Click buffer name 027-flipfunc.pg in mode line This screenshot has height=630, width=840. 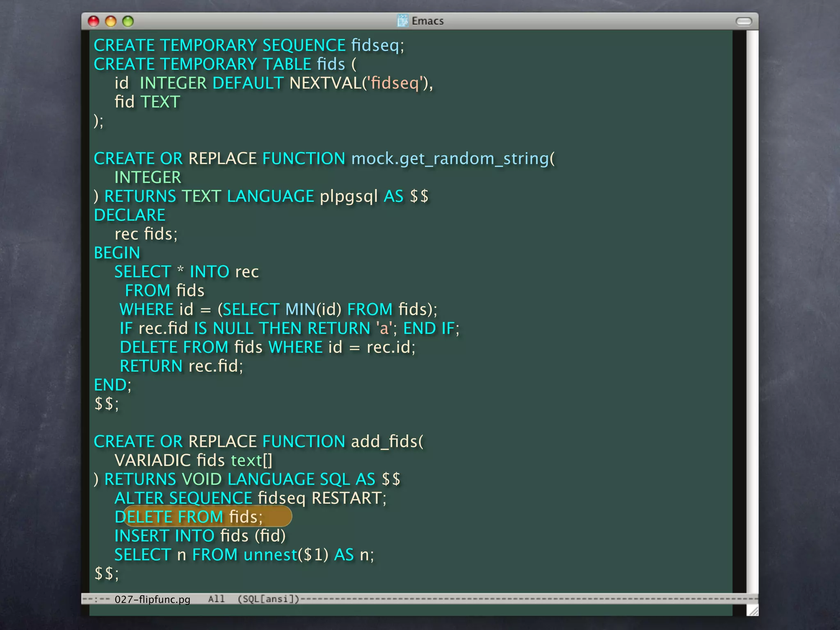click(x=152, y=599)
